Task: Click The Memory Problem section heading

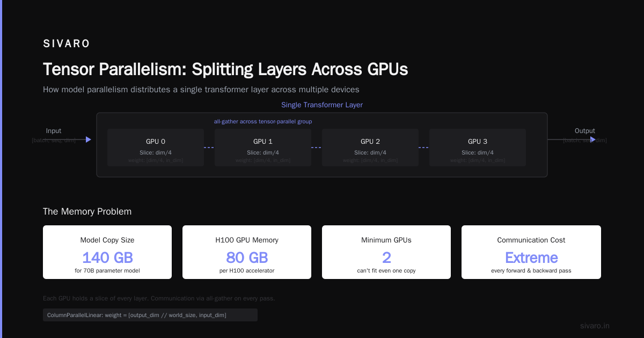Action: pyautogui.click(x=87, y=211)
